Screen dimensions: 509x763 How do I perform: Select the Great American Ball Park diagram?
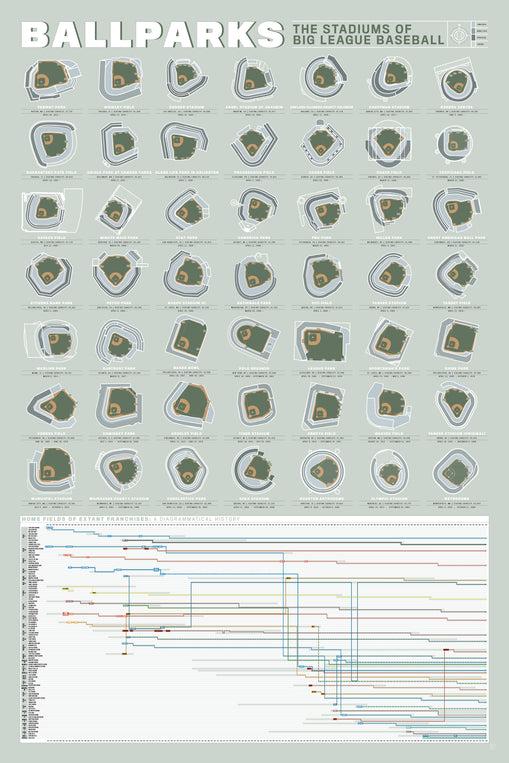coord(457,211)
